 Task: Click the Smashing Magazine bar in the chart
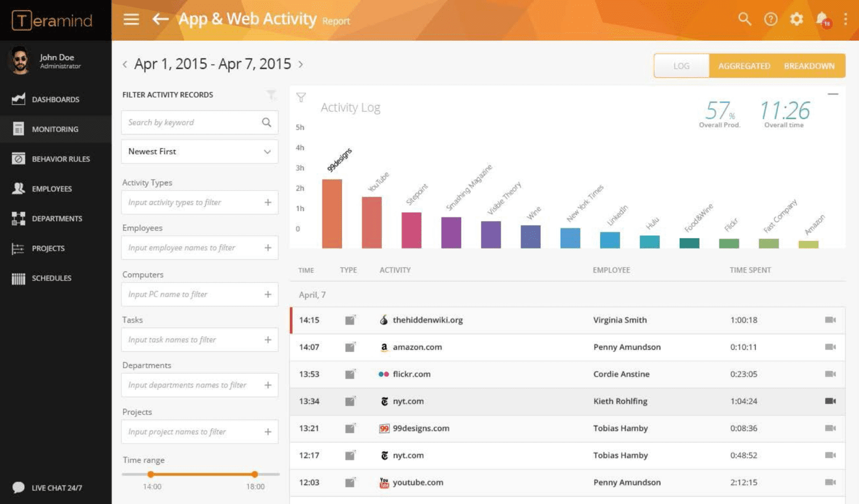tap(451, 232)
